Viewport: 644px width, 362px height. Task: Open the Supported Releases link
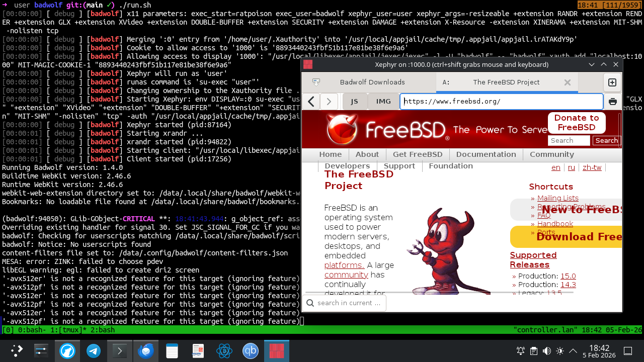point(533,260)
